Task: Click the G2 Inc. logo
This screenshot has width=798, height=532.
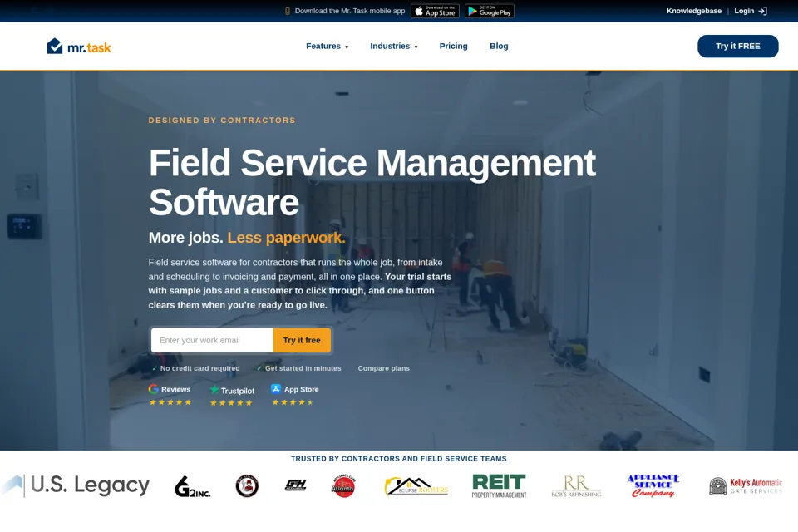Action: [192, 486]
